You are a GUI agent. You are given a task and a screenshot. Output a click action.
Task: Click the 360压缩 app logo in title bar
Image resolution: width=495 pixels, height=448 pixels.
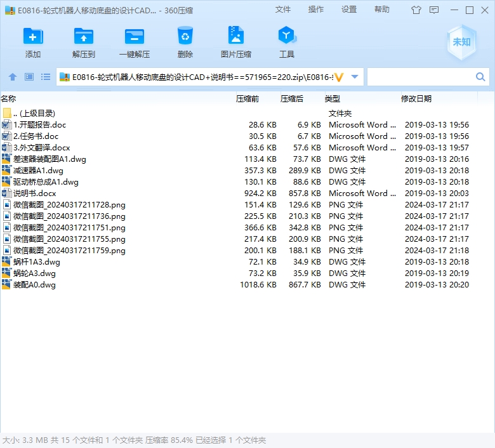click(x=10, y=10)
